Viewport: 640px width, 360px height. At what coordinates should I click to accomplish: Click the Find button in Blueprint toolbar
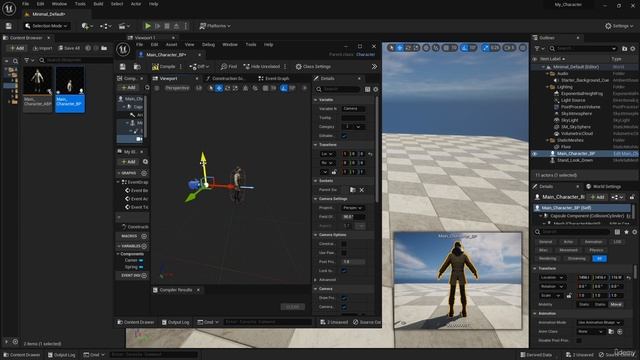point(229,67)
